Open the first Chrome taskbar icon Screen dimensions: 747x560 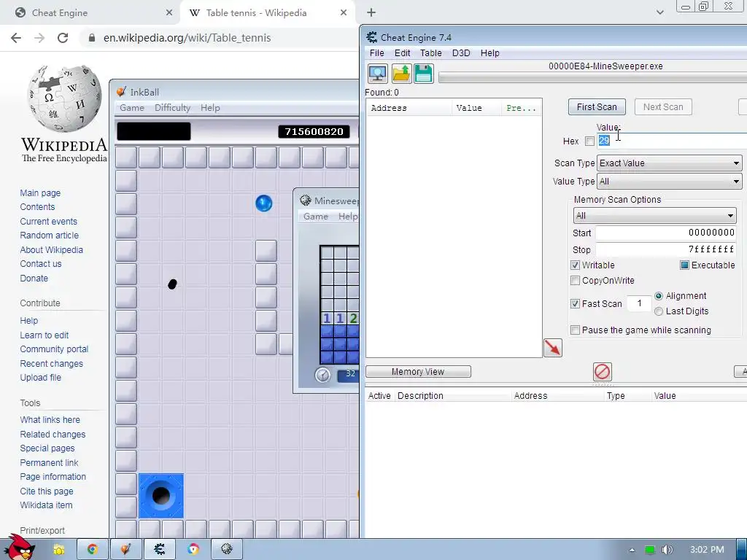pos(93,550)
